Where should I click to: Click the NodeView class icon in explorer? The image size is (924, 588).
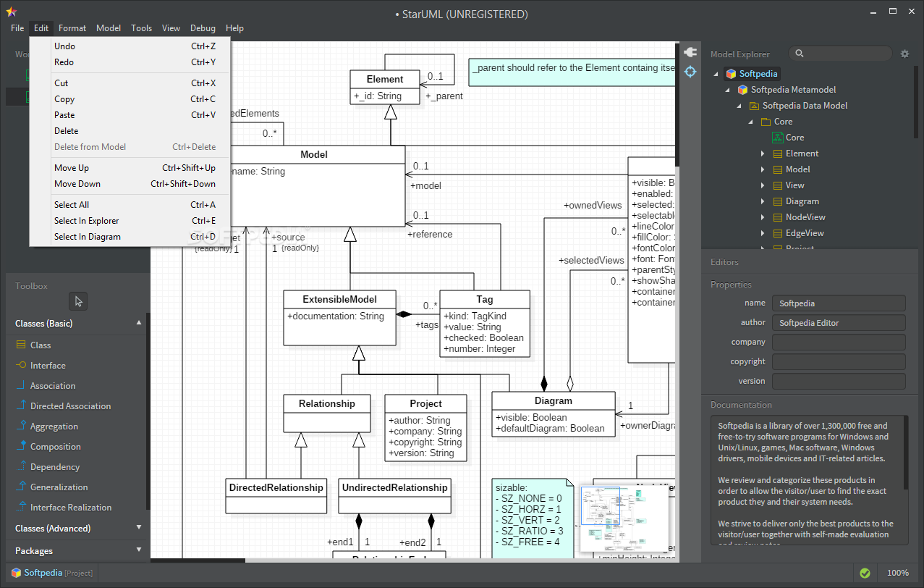[x=778, y=217]
